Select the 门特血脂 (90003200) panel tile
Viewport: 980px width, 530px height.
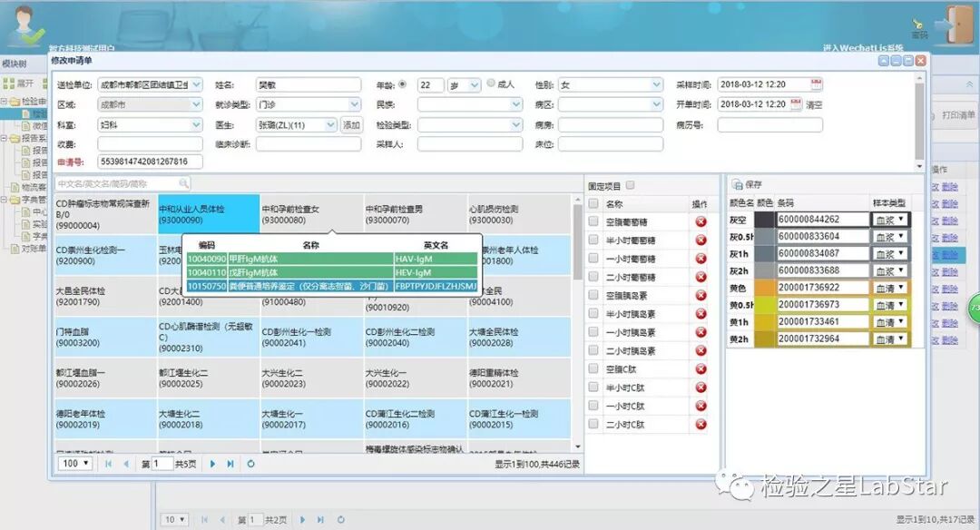(x=105, y=338)
